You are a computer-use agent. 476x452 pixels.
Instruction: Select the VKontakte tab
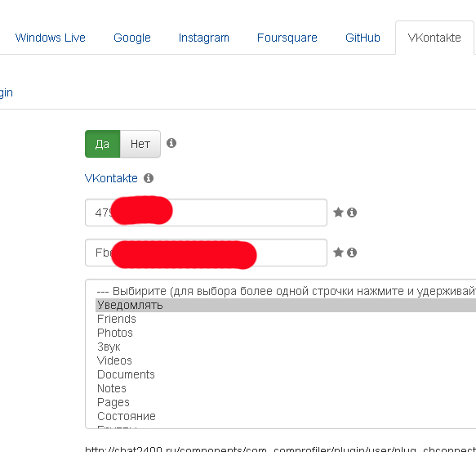(434, 38)
